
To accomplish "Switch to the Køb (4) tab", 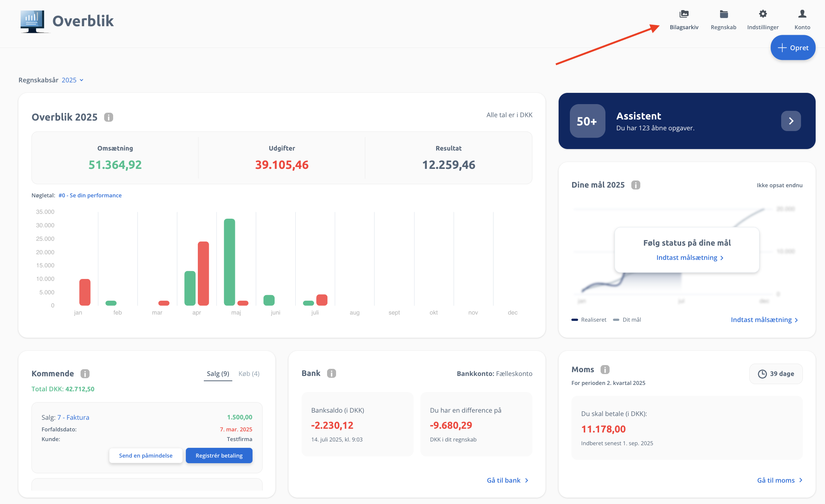I will point(249,374).
